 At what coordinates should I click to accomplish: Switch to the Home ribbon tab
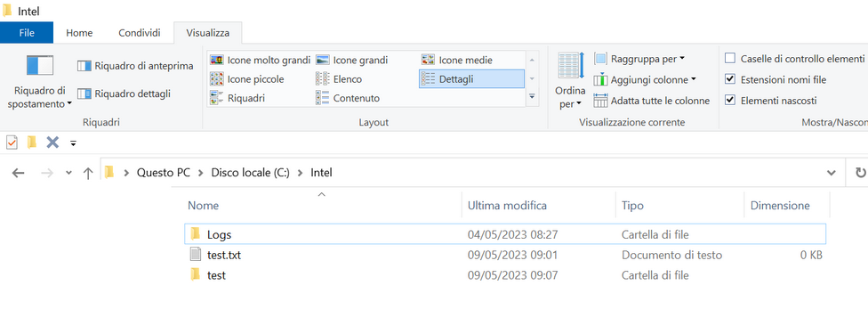click(x=79, y=33)
